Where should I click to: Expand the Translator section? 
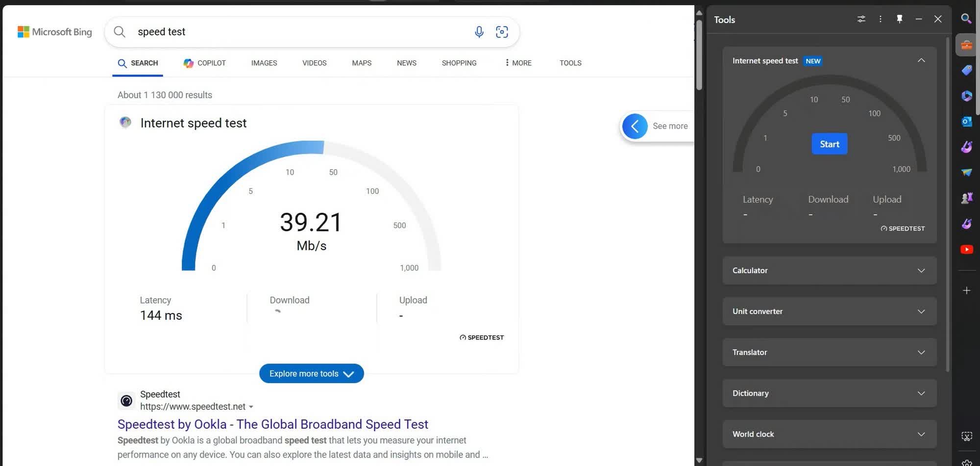pos(829,352)
